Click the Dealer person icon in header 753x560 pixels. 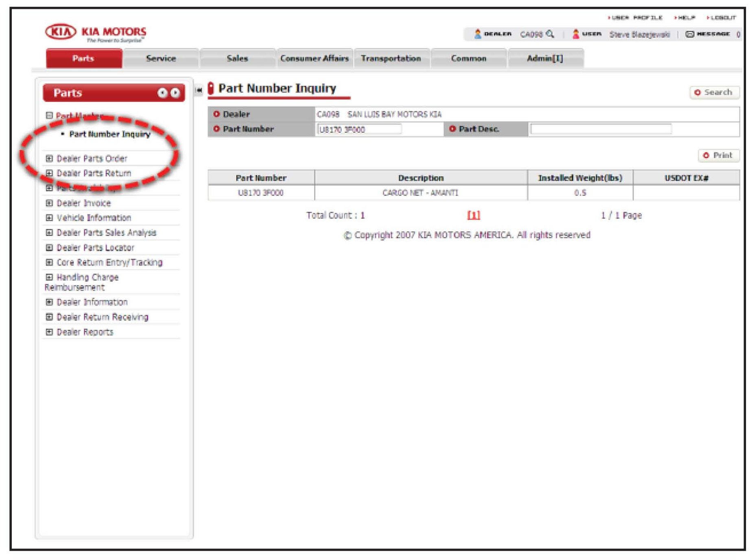(x=478, y=34)
